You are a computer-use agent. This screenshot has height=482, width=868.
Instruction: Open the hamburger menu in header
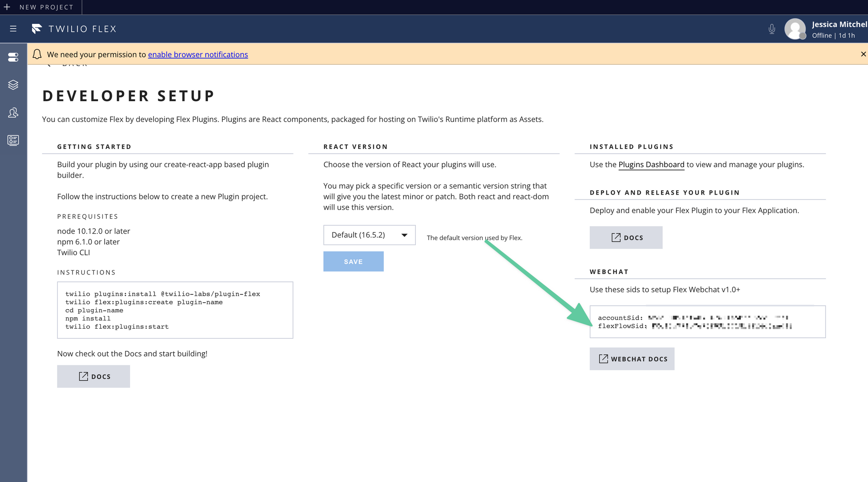point(13,29)
